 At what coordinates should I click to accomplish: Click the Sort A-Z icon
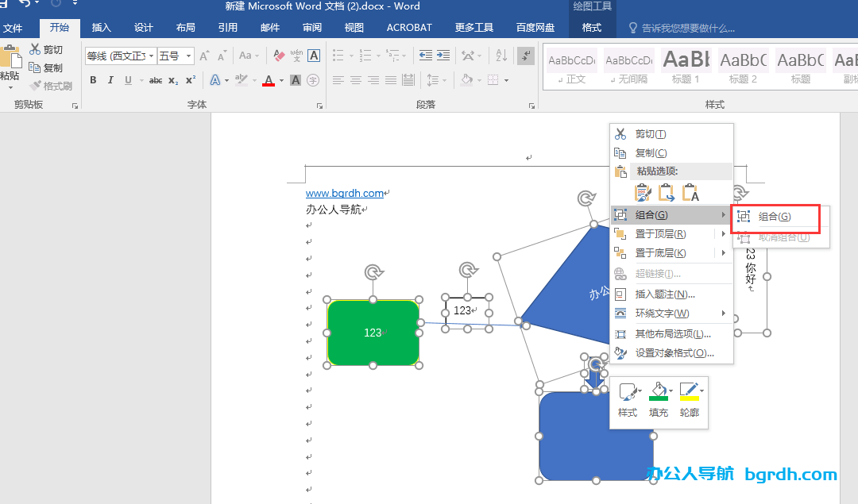[x=501, y=56]
